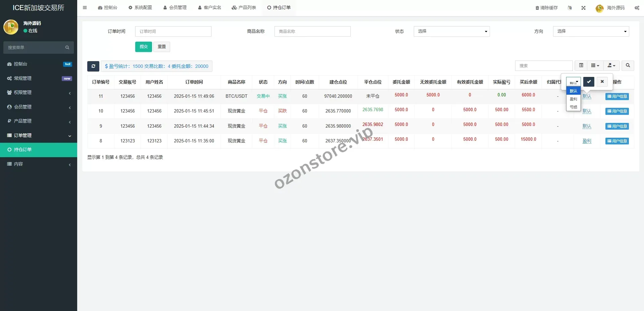Open the settings gears icon at top right

637,8
